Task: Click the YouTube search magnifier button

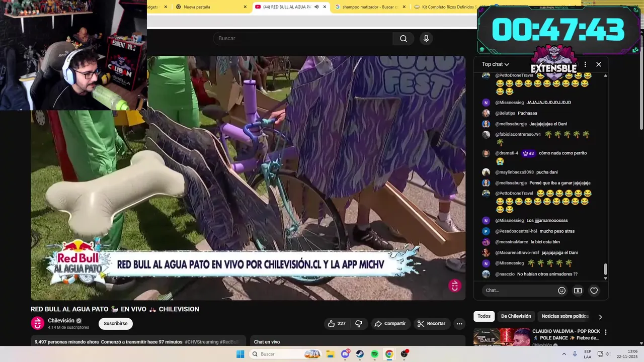Action: coord(404,39)
